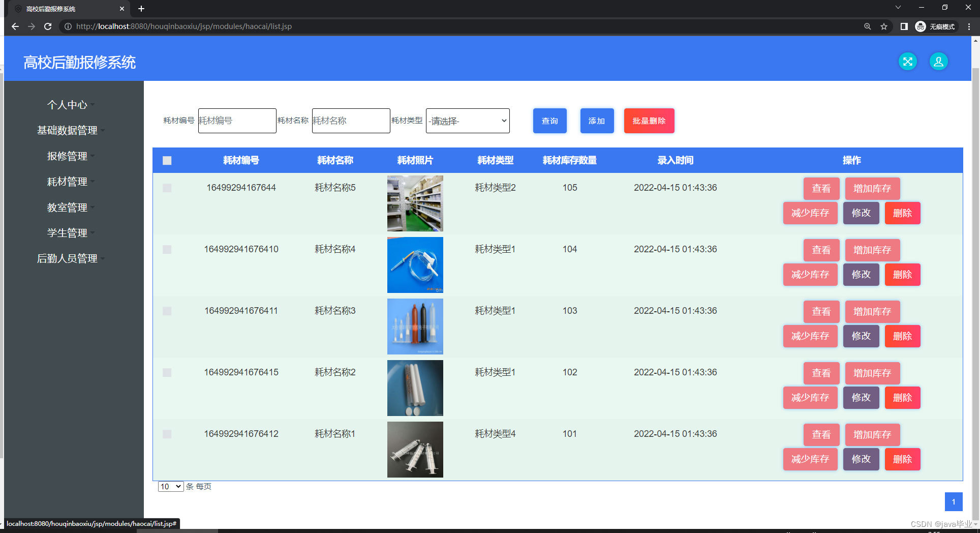Viewport: 980px width, 533px height.
Task: Check the row 164992941676411 checkbox
Action: (167, 311)
